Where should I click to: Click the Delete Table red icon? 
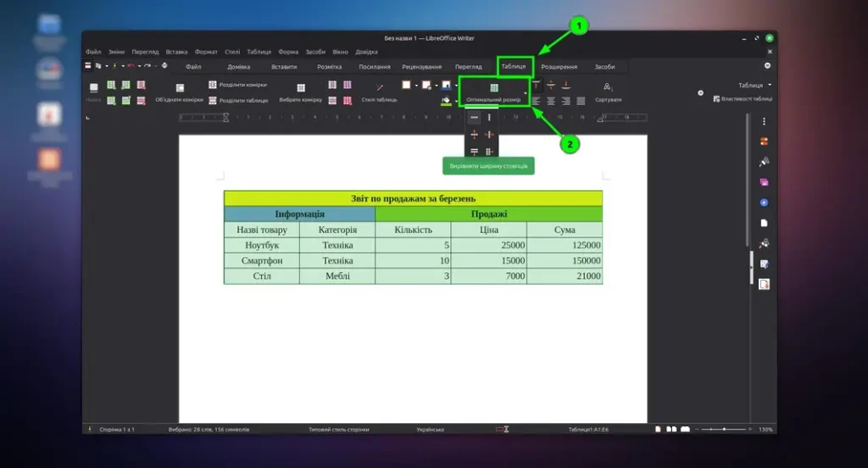click(x=347, y=100)
